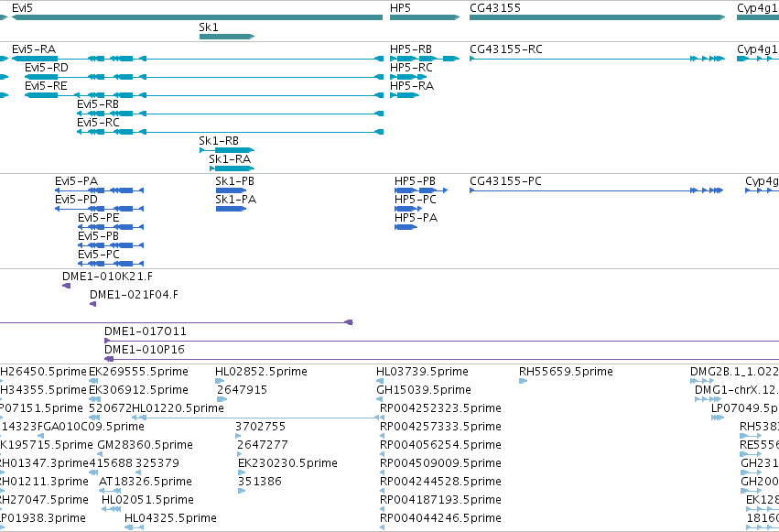The width and height of the screenshot is (779, 532).
Task: Select the HP5-RB transcript label
Action: click(411, 49)
